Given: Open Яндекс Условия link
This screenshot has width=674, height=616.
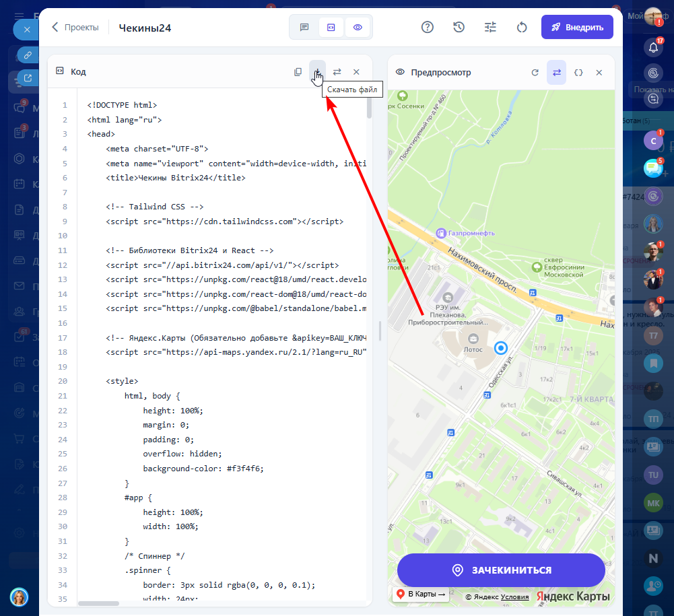Looking at the screenshot, I should tap(514, 597).
